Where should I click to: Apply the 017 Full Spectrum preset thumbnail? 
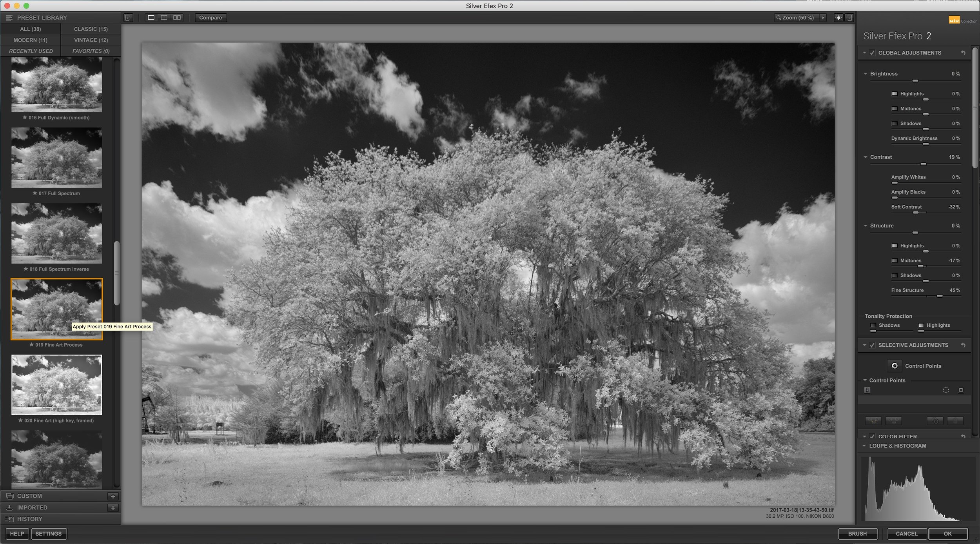pyautogui.click(x=57, y=157)
